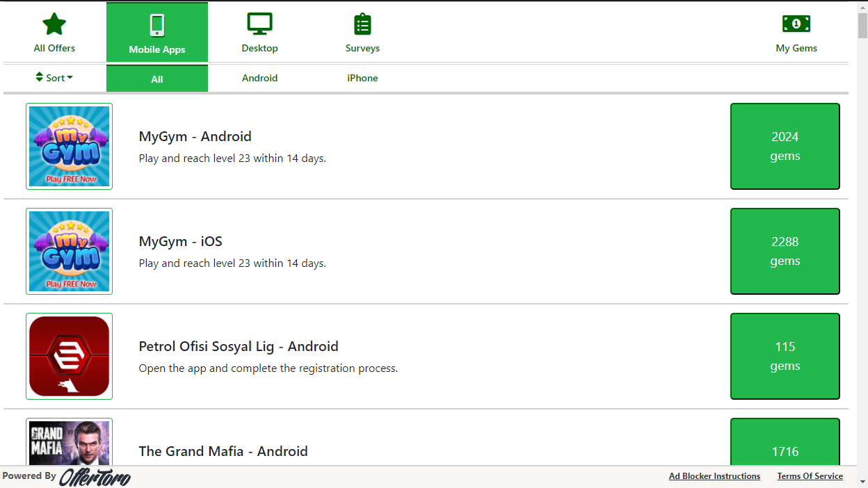The image size is (868, 488).
Task: Open the Surveys clipboard icon
Action: click(362, 24)
